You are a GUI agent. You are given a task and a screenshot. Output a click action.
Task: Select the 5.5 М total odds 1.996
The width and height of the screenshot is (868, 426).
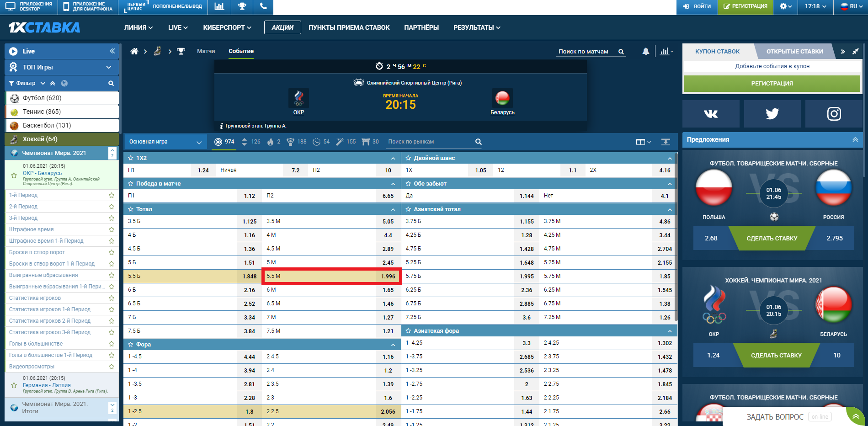pyautogui.click(x=331, y=276)
